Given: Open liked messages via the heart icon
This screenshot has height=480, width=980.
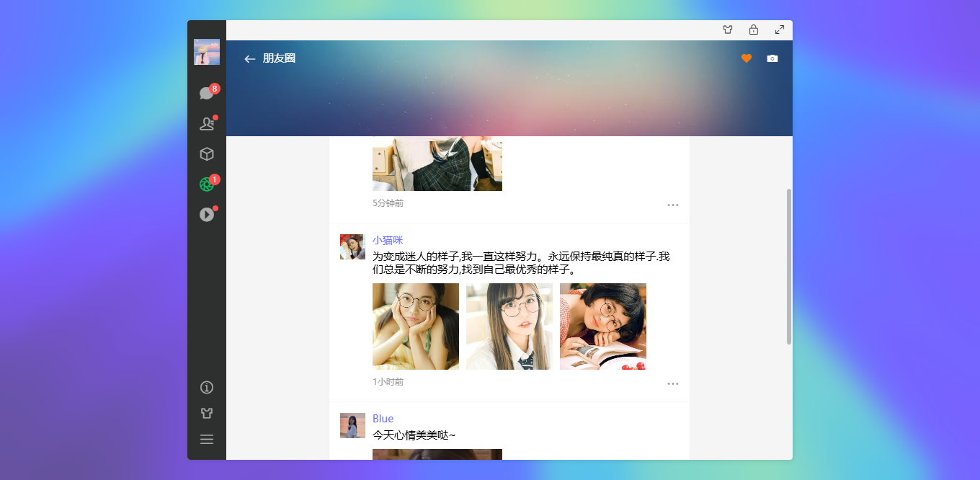Looking at the screenshot, I should pyautogui.click(x=746, y=58).
